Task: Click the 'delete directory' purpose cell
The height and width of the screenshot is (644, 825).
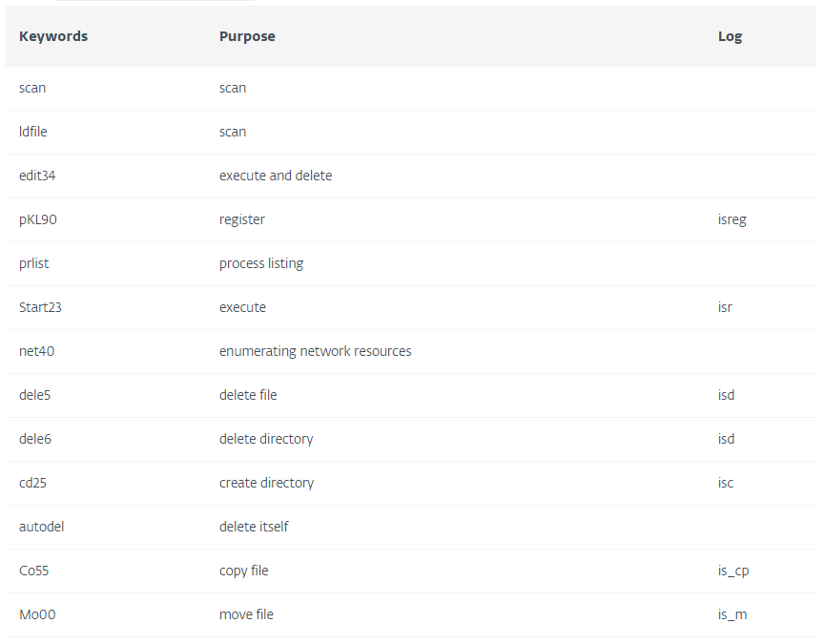Action: (266, 439)
